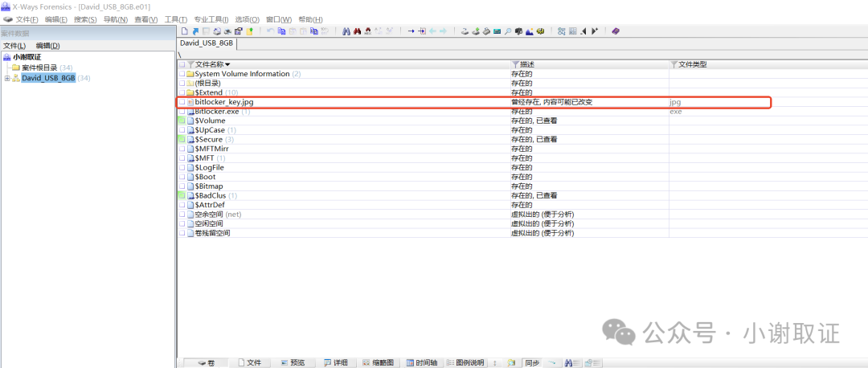
Task: Click the Properties toolbar icon
Action: click(238, 31)
